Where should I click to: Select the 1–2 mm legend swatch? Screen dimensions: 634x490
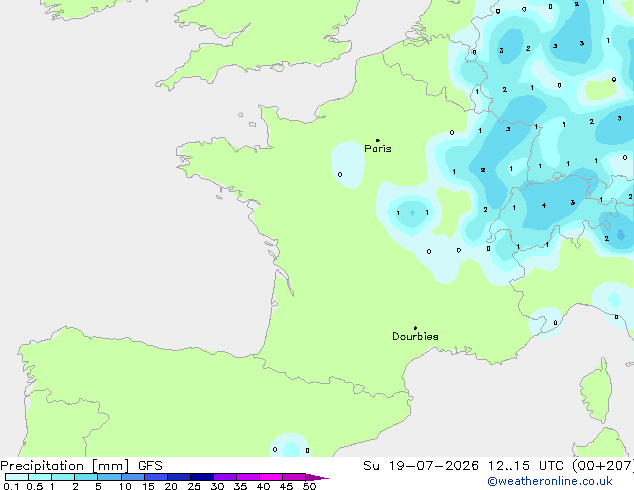[63, 477]
